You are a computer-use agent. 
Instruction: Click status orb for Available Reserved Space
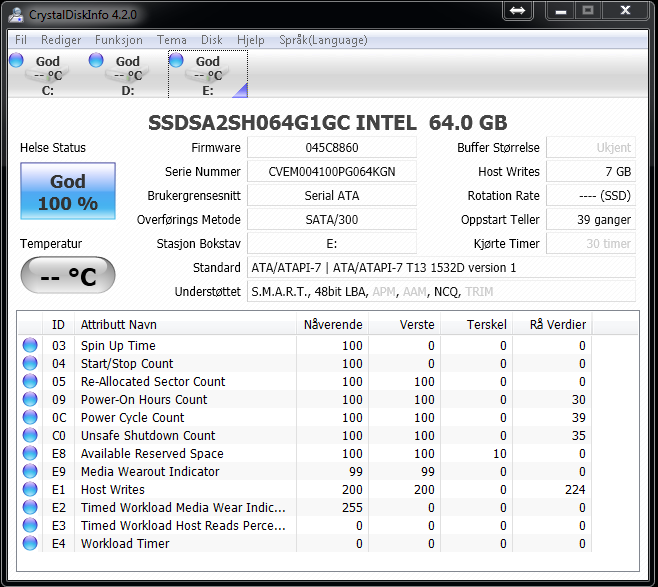coord(30,454)
